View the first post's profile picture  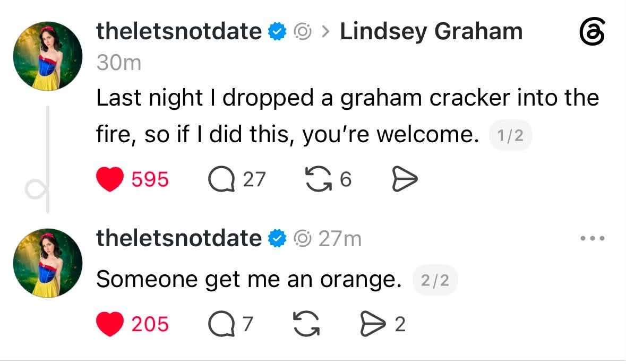pyautogui.click(x=48, y=56)
